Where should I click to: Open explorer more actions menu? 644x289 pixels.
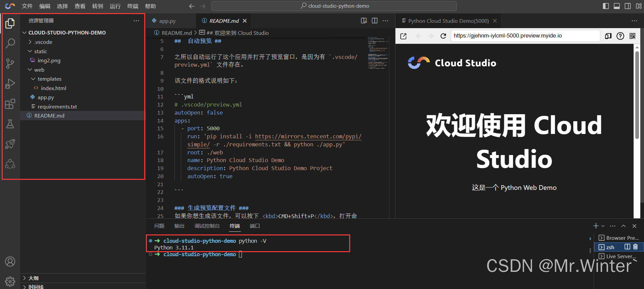[x=136, y=21]
